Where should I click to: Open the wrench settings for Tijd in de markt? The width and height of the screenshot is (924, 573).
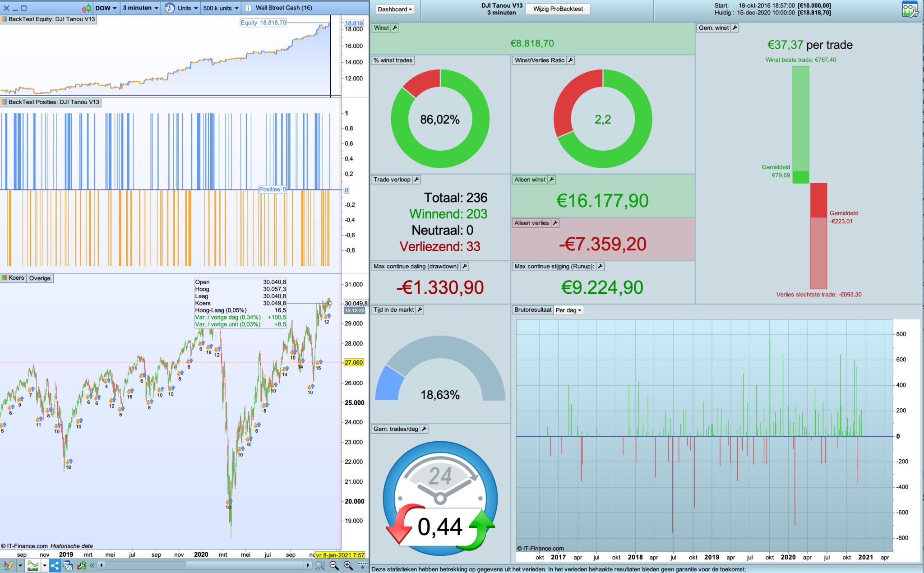(420, 310)
